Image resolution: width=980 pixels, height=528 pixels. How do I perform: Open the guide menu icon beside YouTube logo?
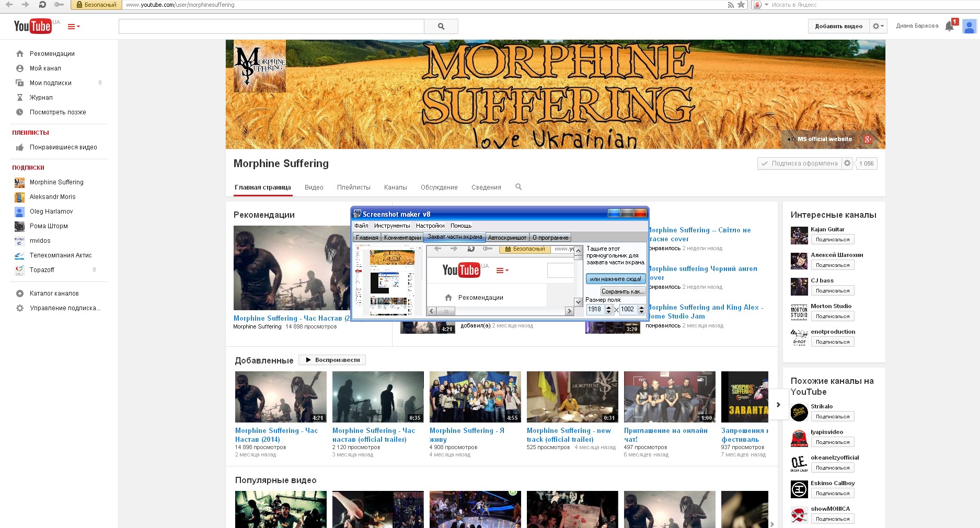click(x=74, y=27)
